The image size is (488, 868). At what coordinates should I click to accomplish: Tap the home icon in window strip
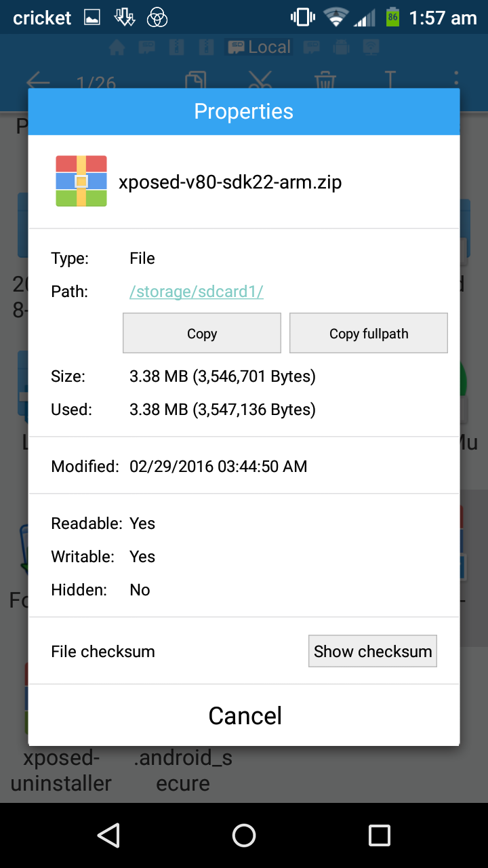click(x=117, y=47)
